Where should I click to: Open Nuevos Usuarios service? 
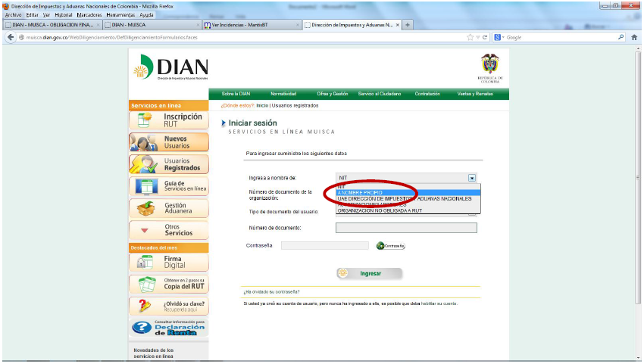coord(169,142)
